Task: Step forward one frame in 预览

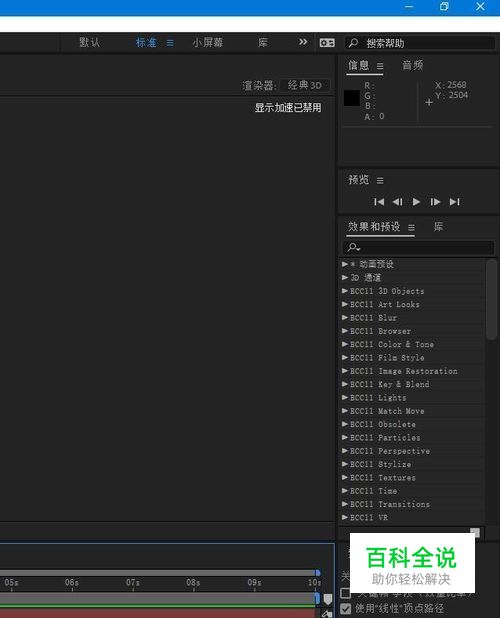Action: (x=435, y=202)
